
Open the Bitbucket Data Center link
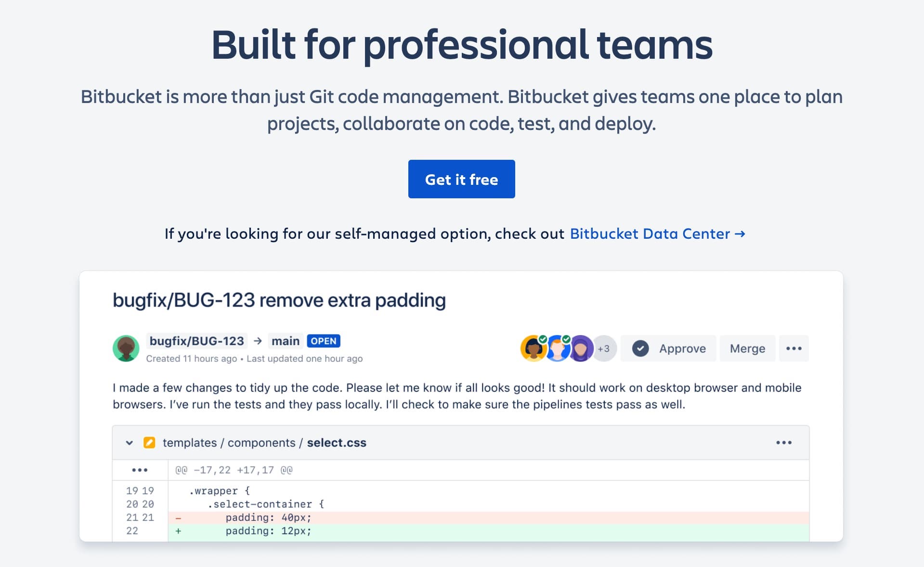point(657,234)
